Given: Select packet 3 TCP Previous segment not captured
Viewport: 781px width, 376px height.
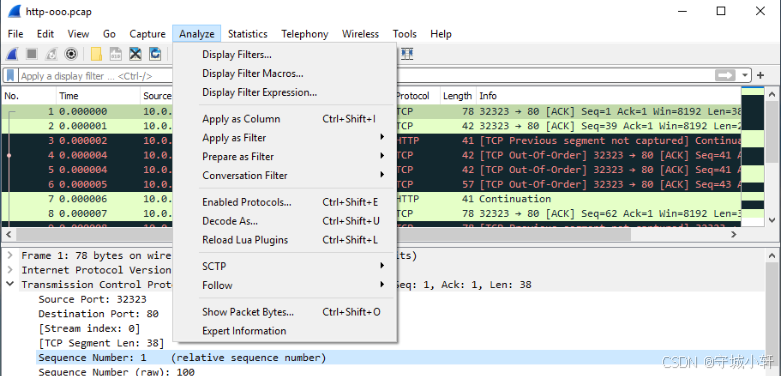Looking at the screenshot, I should coord(371,141).
